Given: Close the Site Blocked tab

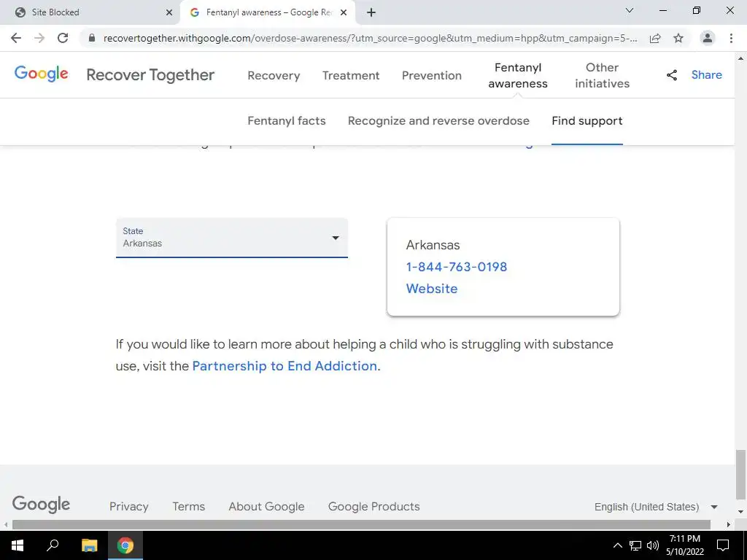Looking at the screenshot, I should tap(169, 12).
